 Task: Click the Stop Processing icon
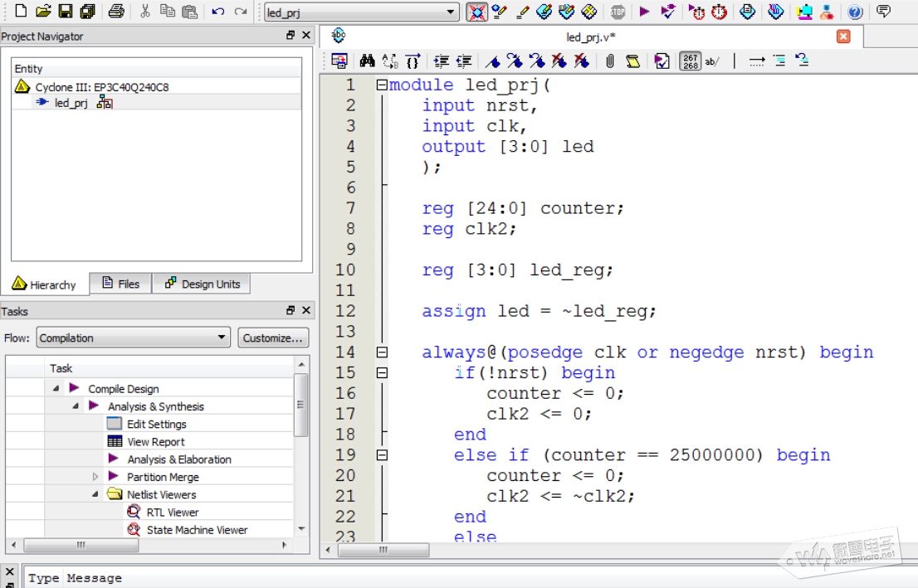[617, 11]
